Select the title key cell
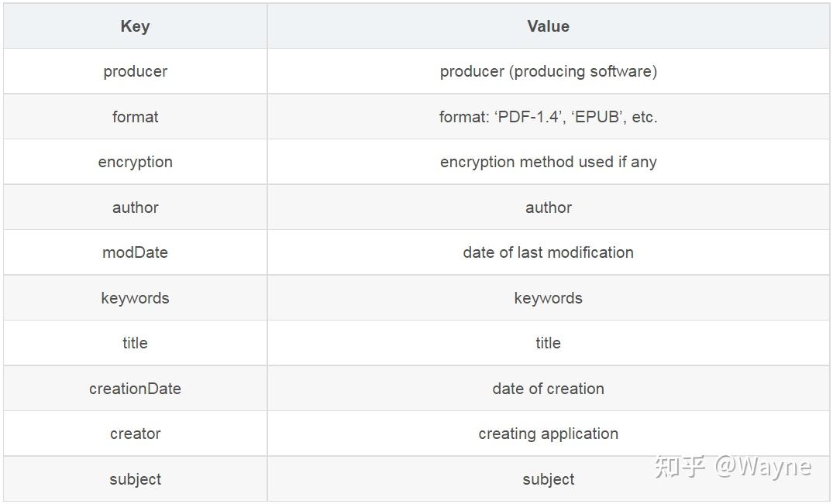Image resolution: width=833 pixels, height=504 pixels. point(135,343)
